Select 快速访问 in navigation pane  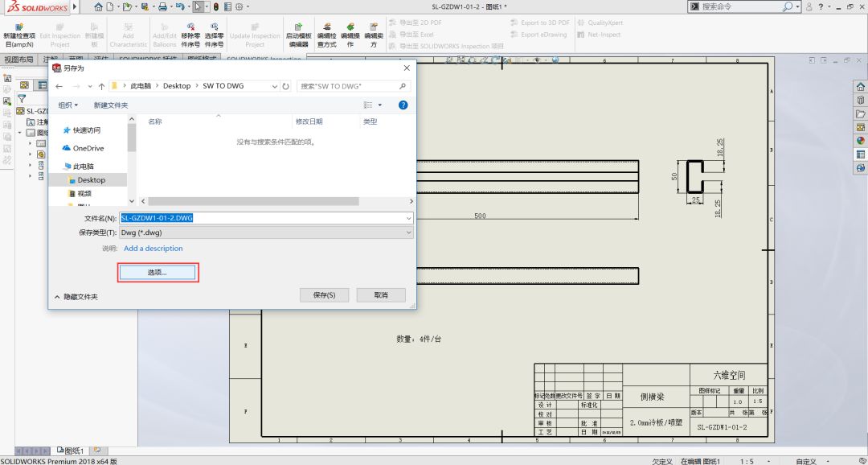[x=86, y=130]
